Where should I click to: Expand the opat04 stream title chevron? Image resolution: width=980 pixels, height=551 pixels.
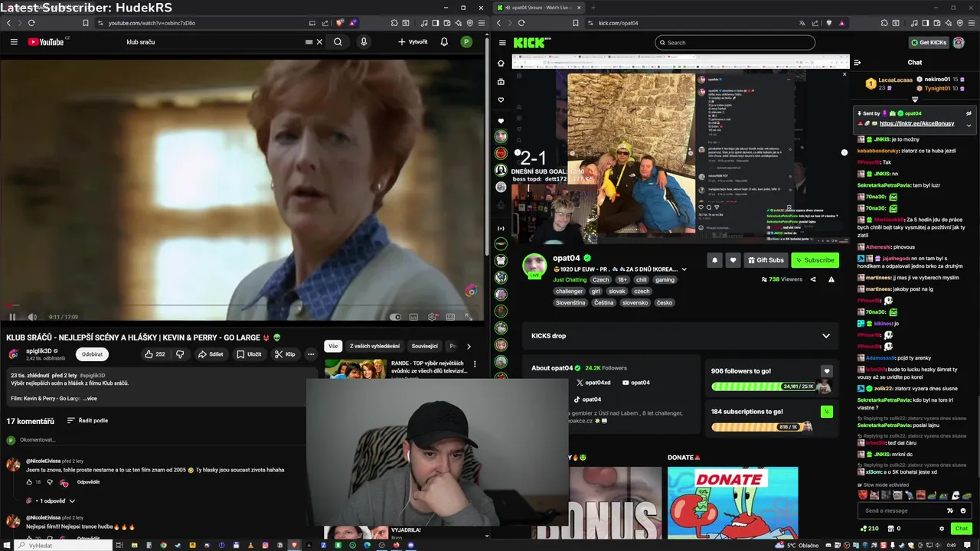(x=684, y=269)
